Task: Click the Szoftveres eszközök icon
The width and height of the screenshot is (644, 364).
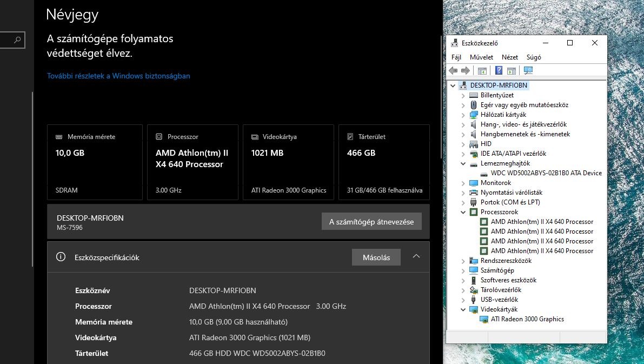Action: click(474, 280)
